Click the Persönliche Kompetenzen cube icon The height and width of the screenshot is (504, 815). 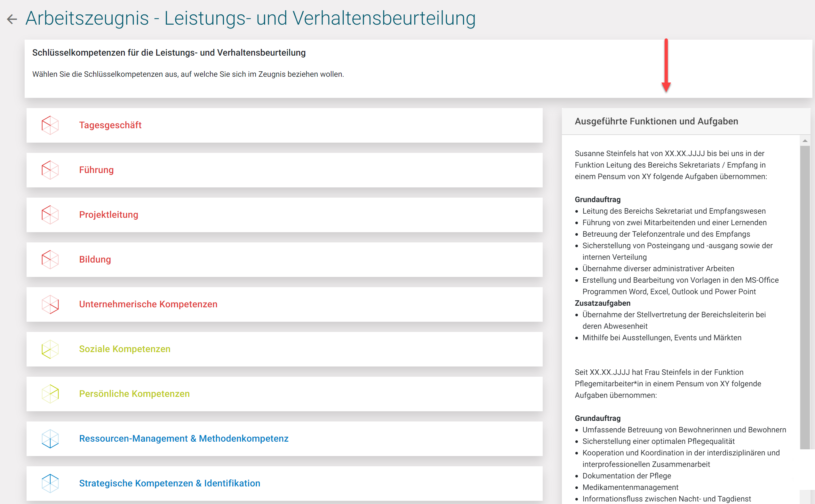tap(50, 394)
